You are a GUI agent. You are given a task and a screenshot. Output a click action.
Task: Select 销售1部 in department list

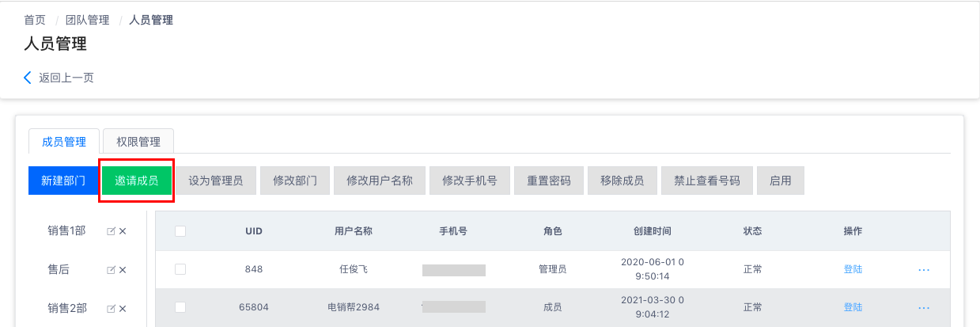click(67, 231)
